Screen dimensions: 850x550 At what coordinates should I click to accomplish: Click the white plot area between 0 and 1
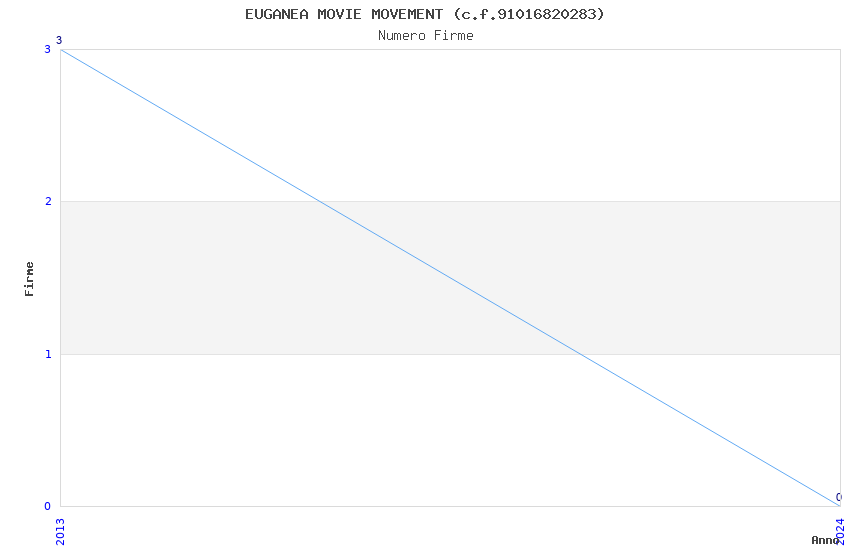[300, 440]
